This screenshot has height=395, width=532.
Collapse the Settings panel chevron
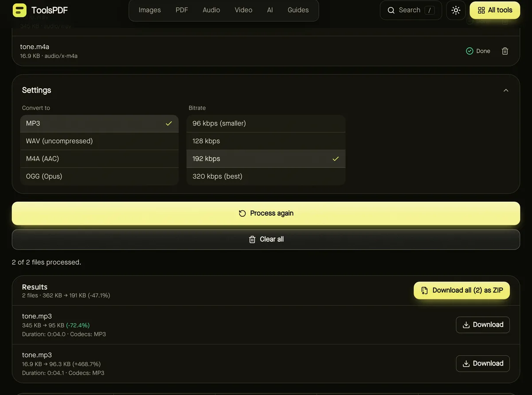[x=506, y=90]
